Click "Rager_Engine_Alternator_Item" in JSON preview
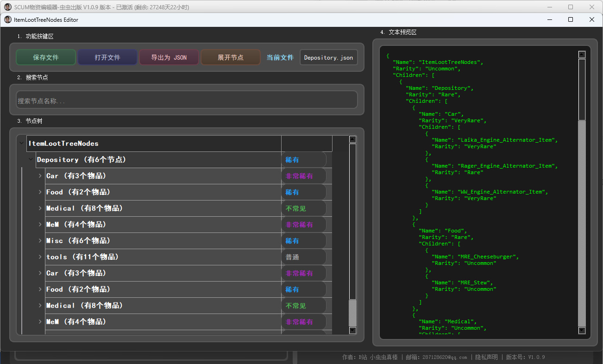The height and width of the screenshot is (364, 603). pos(508,166)
